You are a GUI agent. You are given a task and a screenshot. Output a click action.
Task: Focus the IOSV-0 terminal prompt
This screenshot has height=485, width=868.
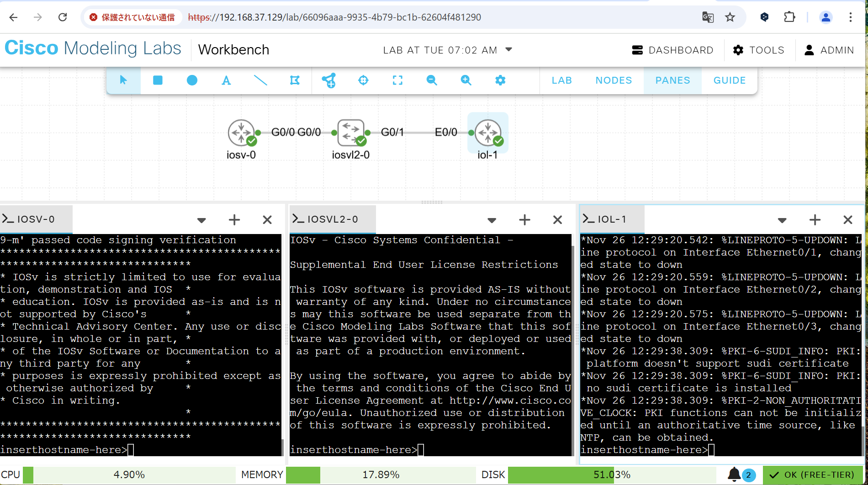67,450
